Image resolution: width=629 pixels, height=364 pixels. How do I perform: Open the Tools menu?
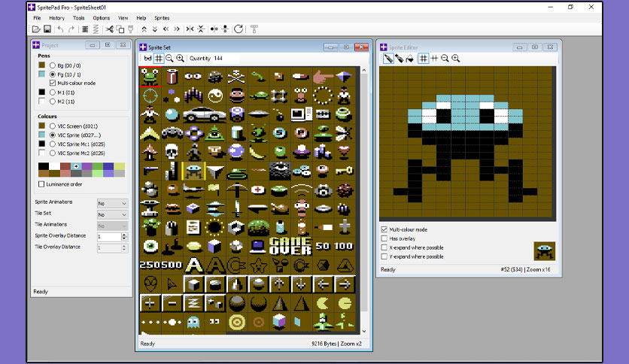(78, 18)
